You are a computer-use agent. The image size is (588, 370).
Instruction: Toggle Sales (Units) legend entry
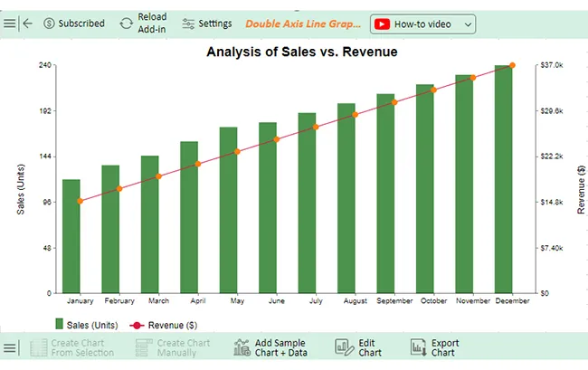(87, 325)
